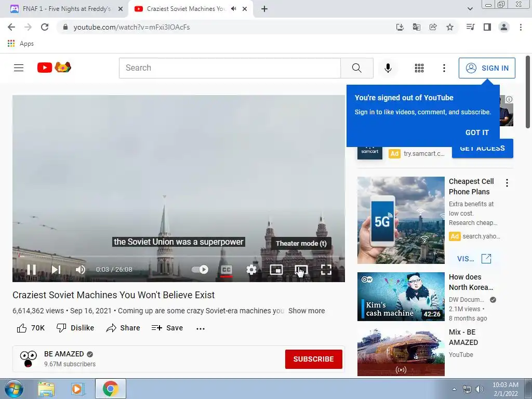532x399 pixels.
Task: Click the VIS... visit site ad link
Action: tap(474, 259)
